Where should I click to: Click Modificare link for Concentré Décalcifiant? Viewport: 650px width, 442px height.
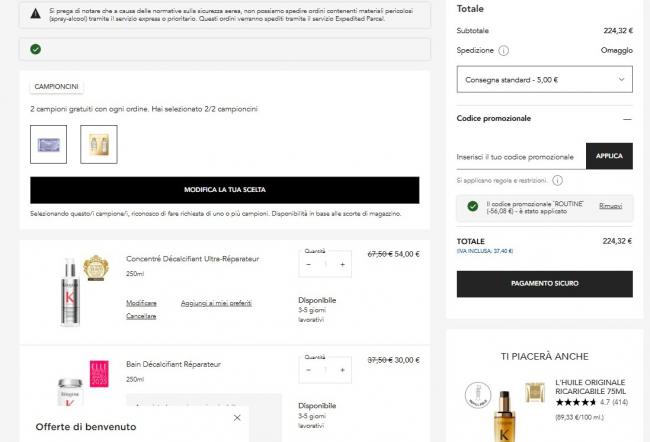point(141,303)
